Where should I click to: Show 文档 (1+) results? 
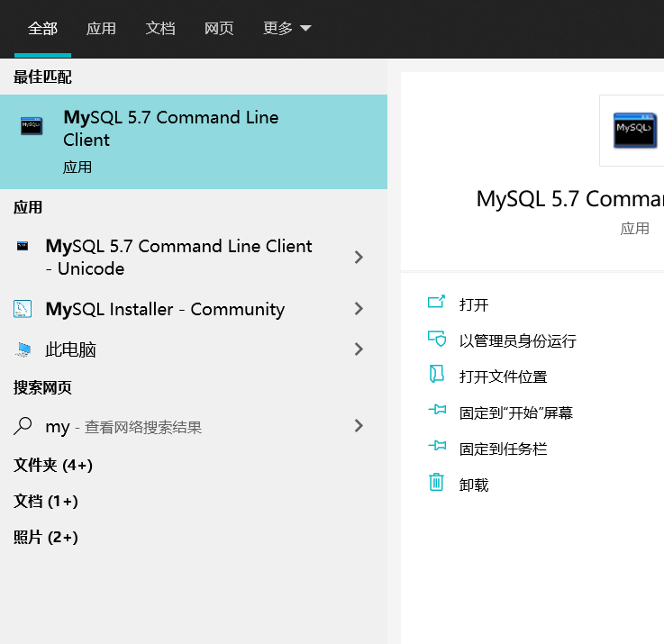[x=46, y=502]
